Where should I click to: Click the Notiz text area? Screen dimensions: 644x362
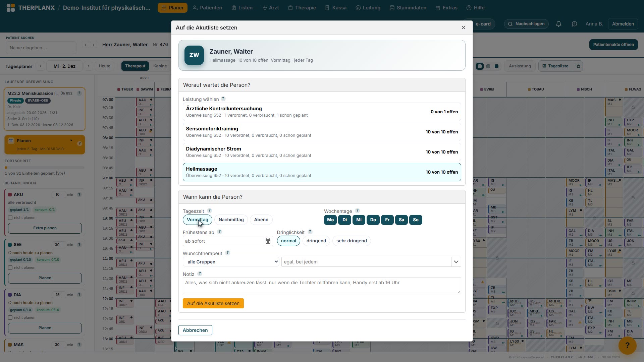(x=322, y=286)
